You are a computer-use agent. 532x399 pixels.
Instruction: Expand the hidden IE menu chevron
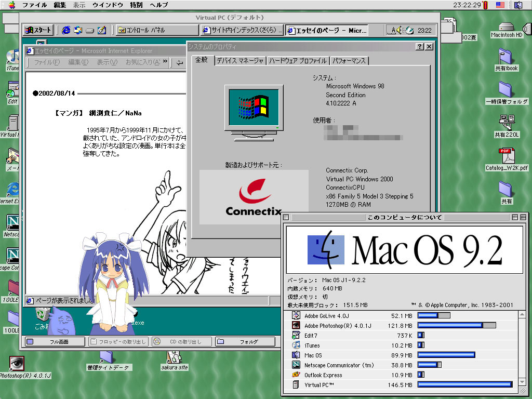pyautogui.click(x=165, y=61)
